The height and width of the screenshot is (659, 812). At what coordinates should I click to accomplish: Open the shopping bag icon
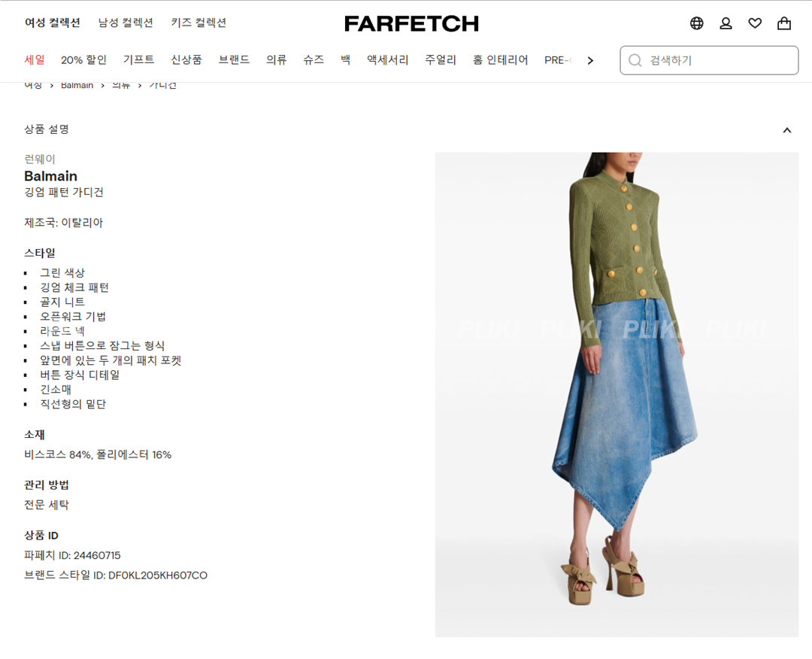pos(784,23)
